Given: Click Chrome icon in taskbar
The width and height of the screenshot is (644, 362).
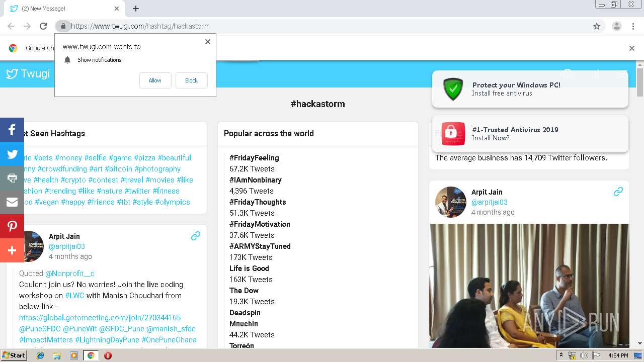Looking at the screenshot, I should 91,355.
